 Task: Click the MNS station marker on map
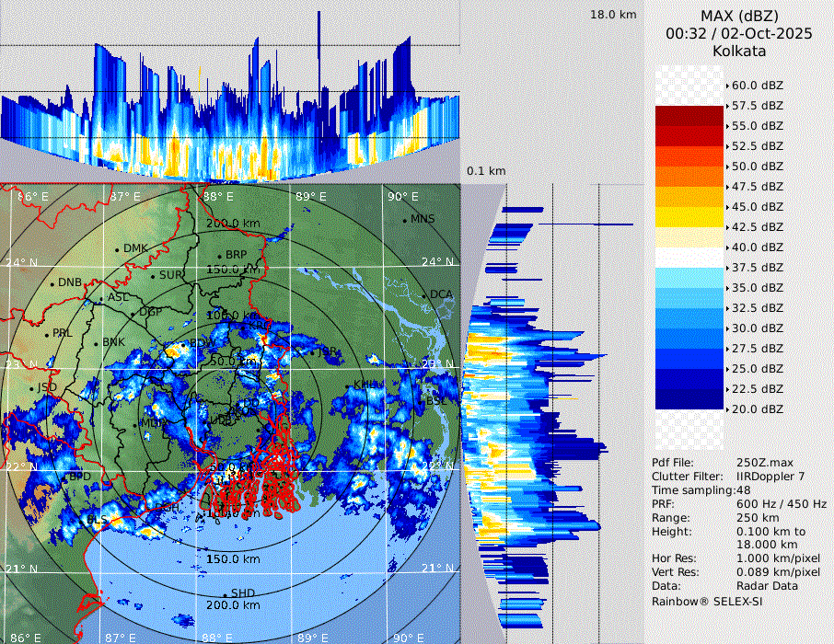click(404, 220)
